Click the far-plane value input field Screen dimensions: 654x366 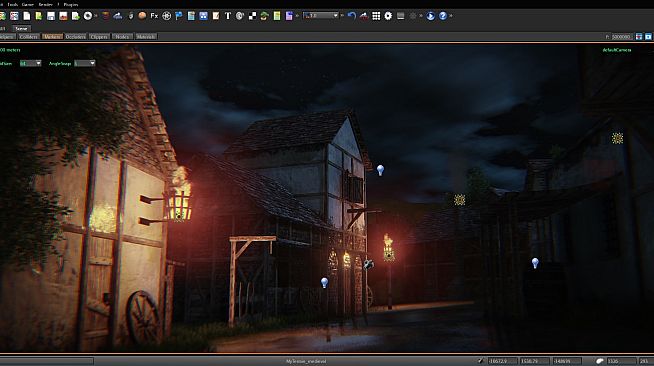coord(622,37)
